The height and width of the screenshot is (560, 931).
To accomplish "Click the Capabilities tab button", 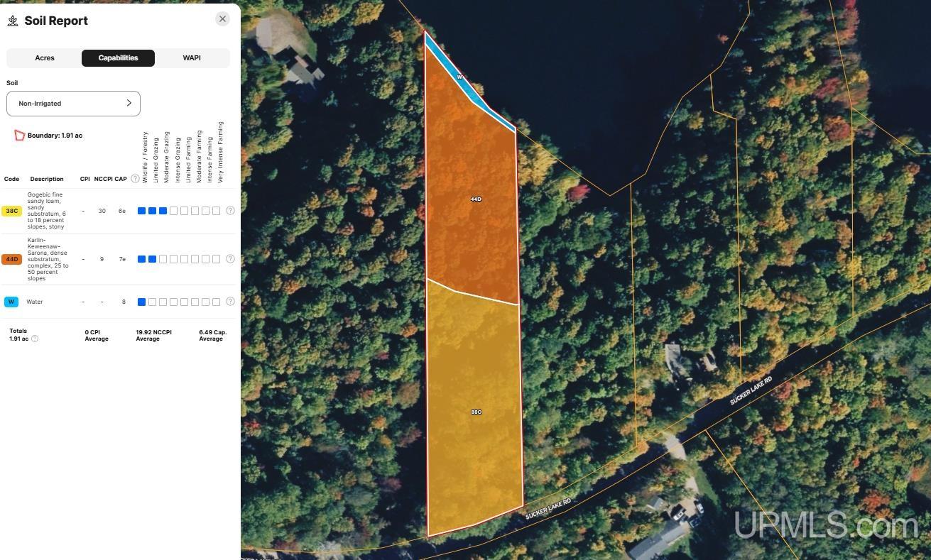I will pyautogui.click(x=118, y=57).
